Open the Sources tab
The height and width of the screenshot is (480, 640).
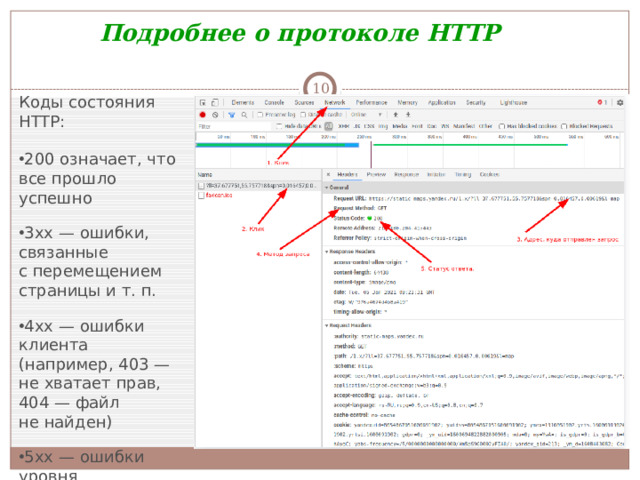tap(304, 102)
